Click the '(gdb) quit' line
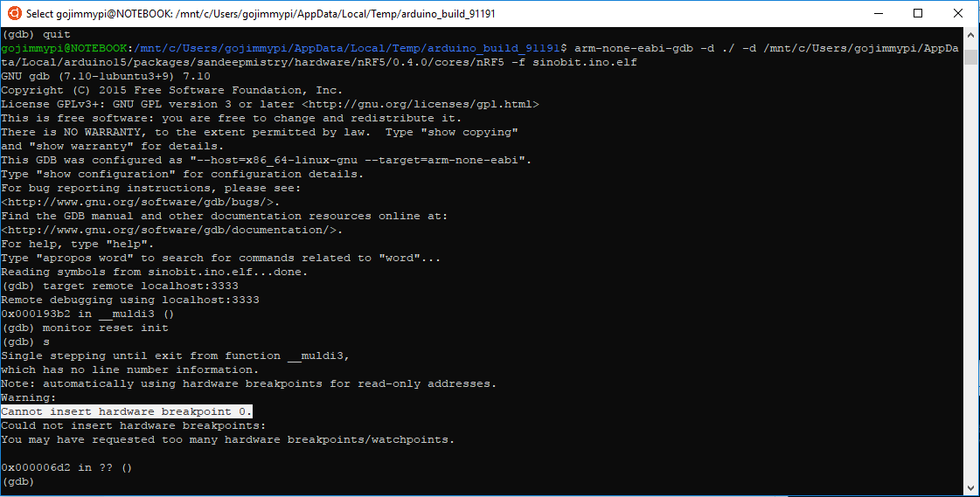Image resolution: width=980 pixels, height=497 pixels. 36,34
